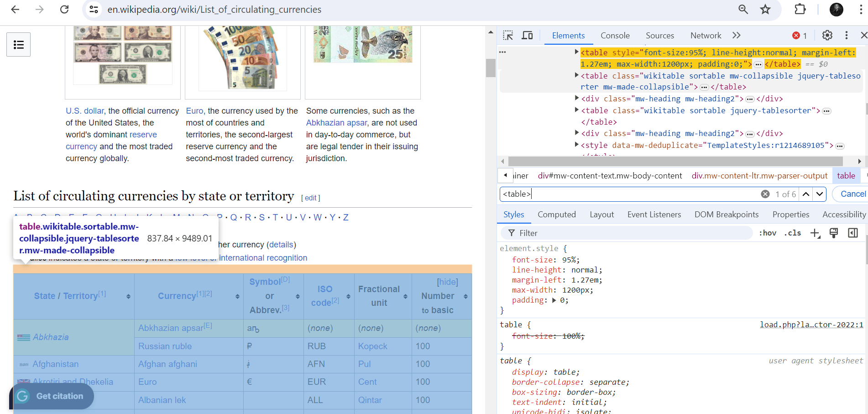Hide the collapsible currency table
This screenshot has height=414, width=868.
coord(447,282)
